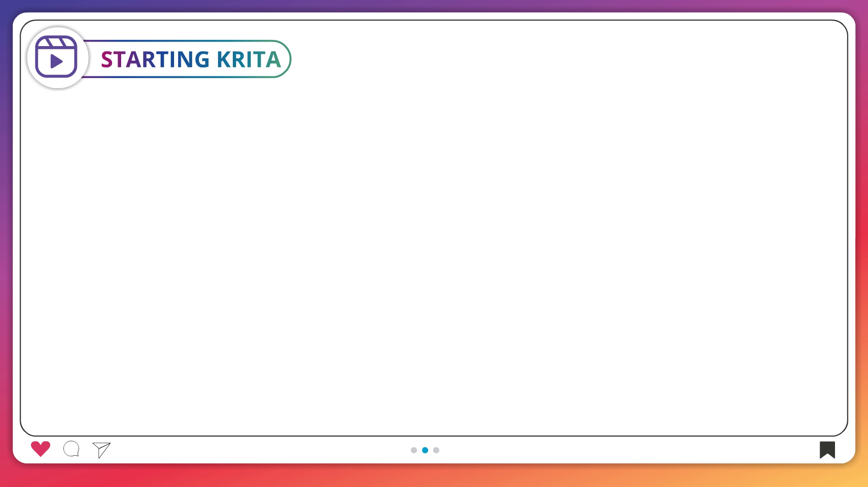
Task: Share post using paper plane icon
Action: point(101,450)
